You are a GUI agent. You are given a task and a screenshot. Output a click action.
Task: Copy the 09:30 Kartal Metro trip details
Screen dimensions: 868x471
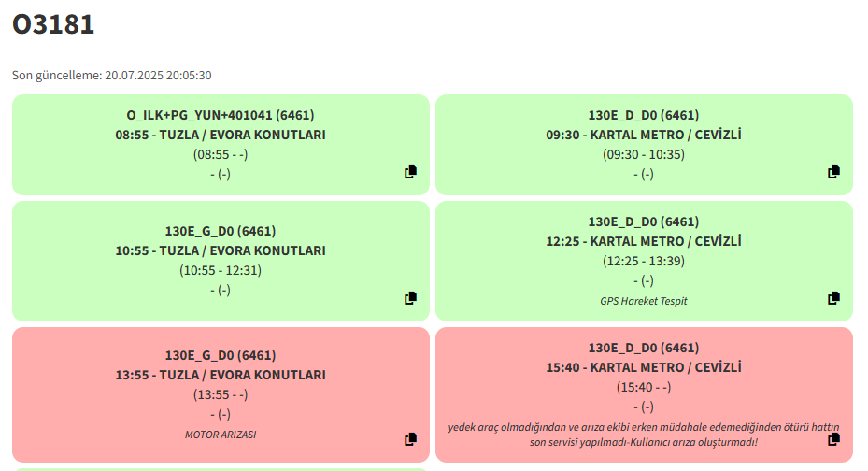(x=833, y=172)
